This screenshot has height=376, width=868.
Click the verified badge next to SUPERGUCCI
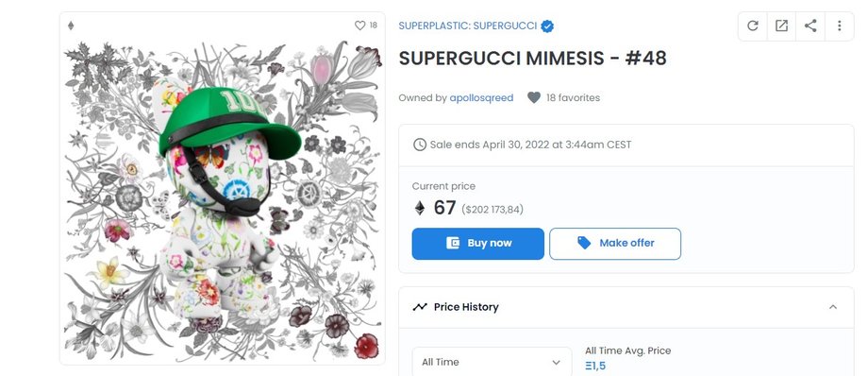(547, 26)
